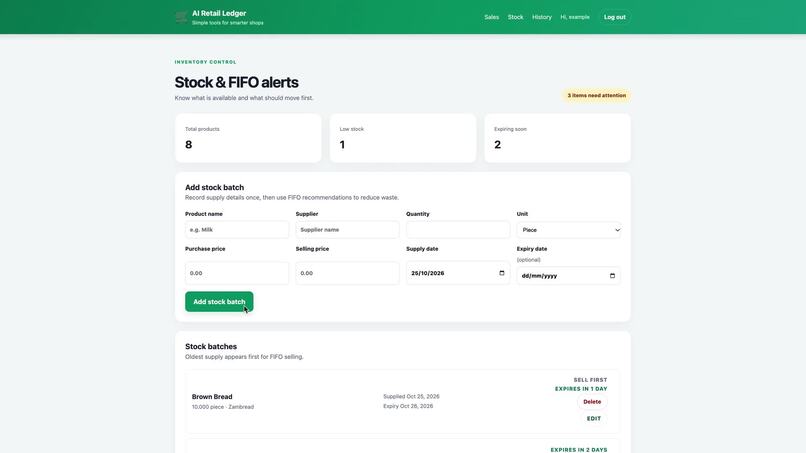
Task: Click the '10.000 piece · Zambread' text
Action: click(223, 407)
